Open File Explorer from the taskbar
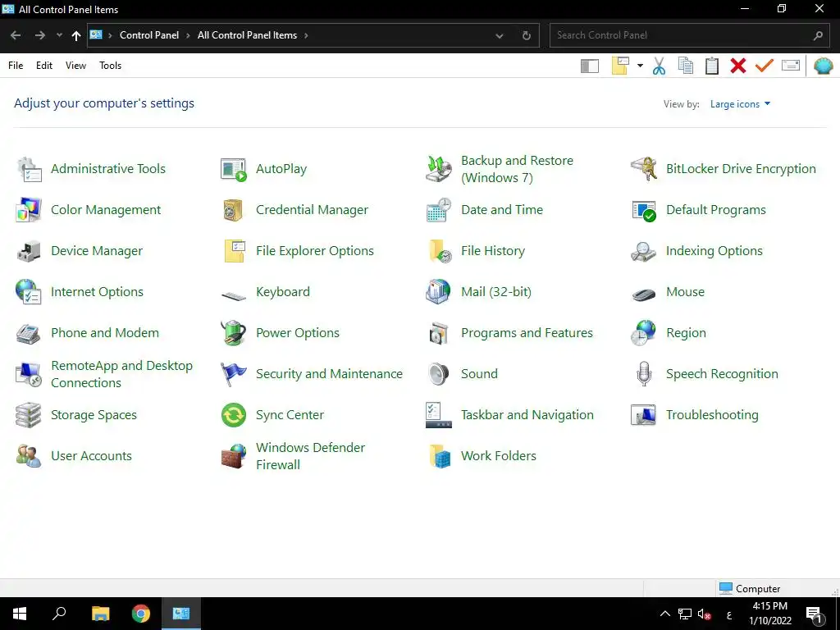Viewport: 840px width, 630px height. point(100,614)
